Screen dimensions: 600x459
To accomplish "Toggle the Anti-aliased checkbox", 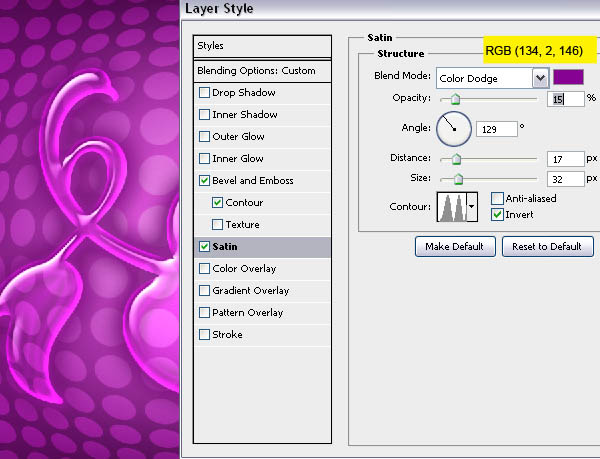I will 497,199.
